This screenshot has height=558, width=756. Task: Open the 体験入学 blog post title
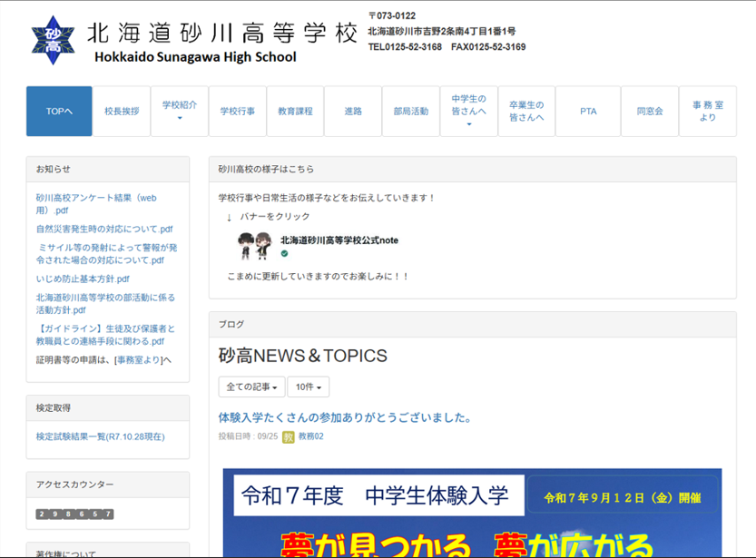click(345, 417)
